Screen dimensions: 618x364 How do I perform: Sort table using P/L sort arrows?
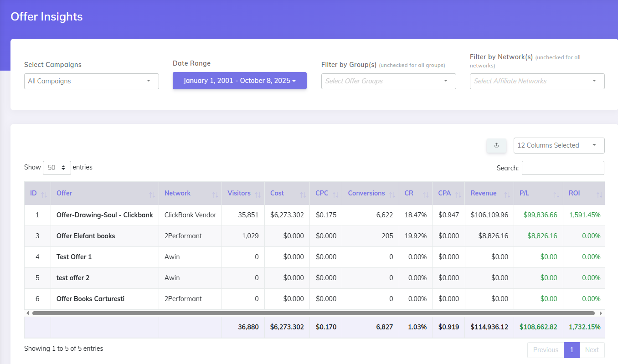[557, 193]
